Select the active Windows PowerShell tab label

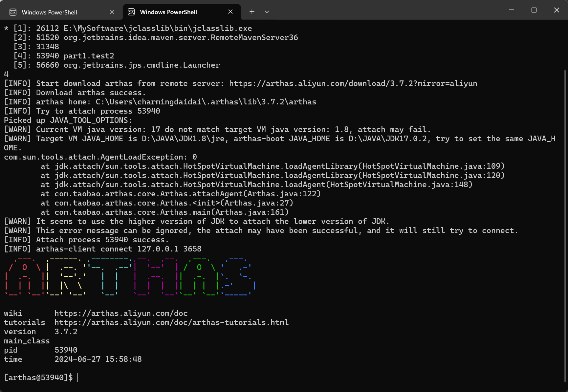(x=168, y=12)
